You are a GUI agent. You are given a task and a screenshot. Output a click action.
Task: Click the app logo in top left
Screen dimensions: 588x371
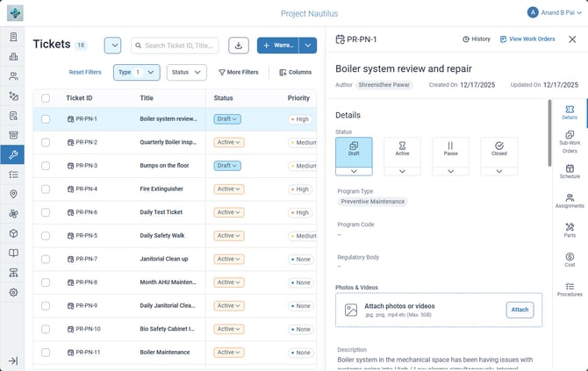point(15,13)
